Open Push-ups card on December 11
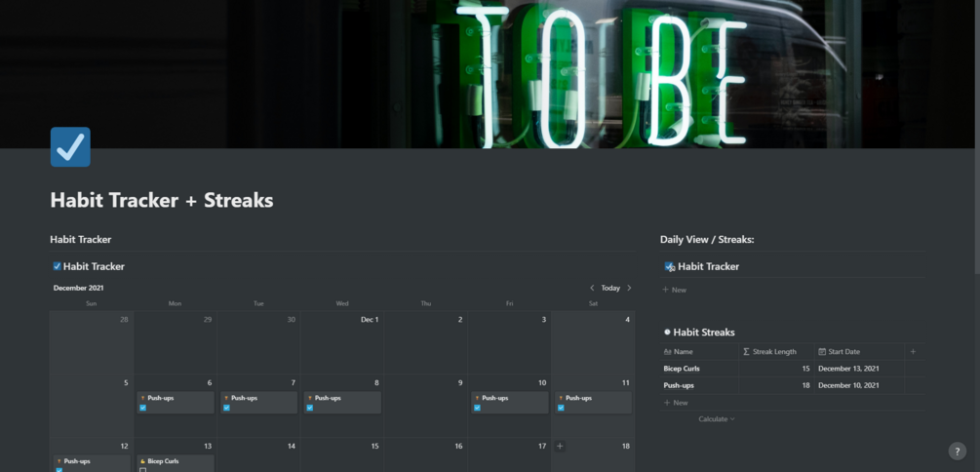This screenshot has width=980, height=472. click(x=593, y=403)
